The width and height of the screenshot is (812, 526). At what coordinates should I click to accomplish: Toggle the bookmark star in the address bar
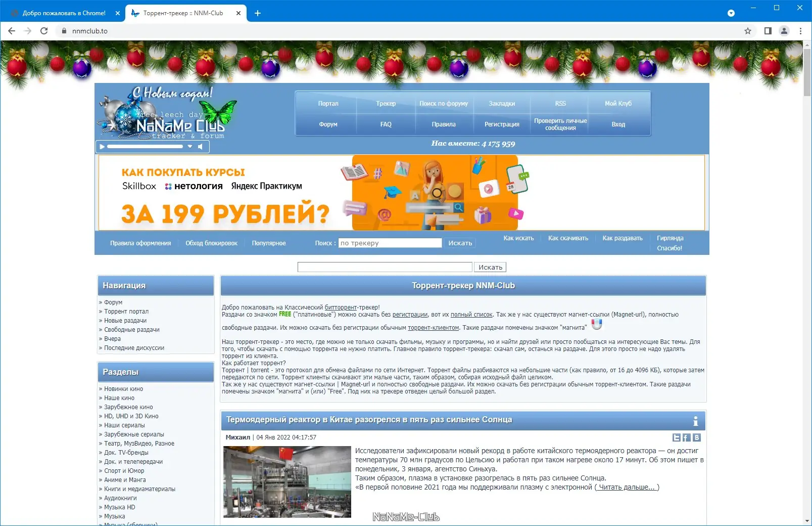pos(748,31)
